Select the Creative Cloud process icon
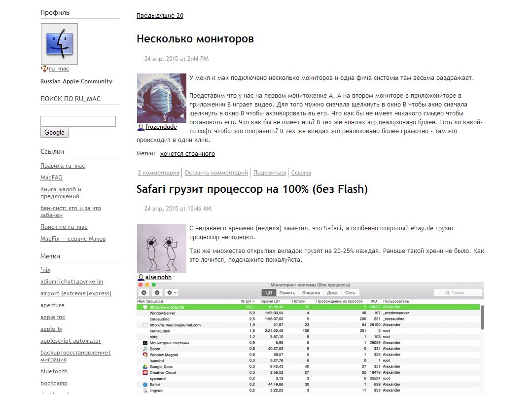 (145, 373)
